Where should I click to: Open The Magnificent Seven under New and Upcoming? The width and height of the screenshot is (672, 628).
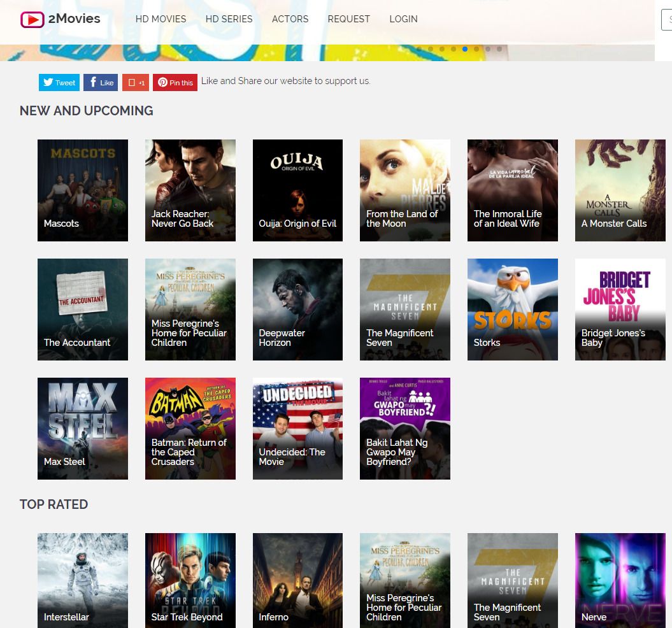point(405,310)
